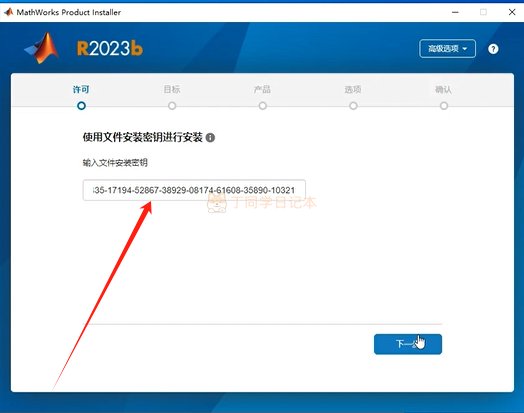
Task: Select the 许可 step tab
Action: click(81, 89)
